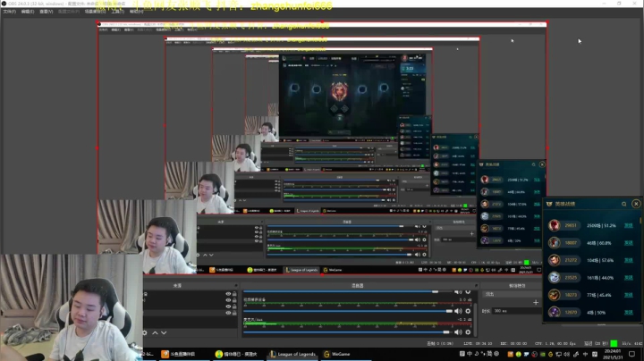Open the 场景集合(S) menu in OBS
Screen dimensions: 644x361
point(95,12)
